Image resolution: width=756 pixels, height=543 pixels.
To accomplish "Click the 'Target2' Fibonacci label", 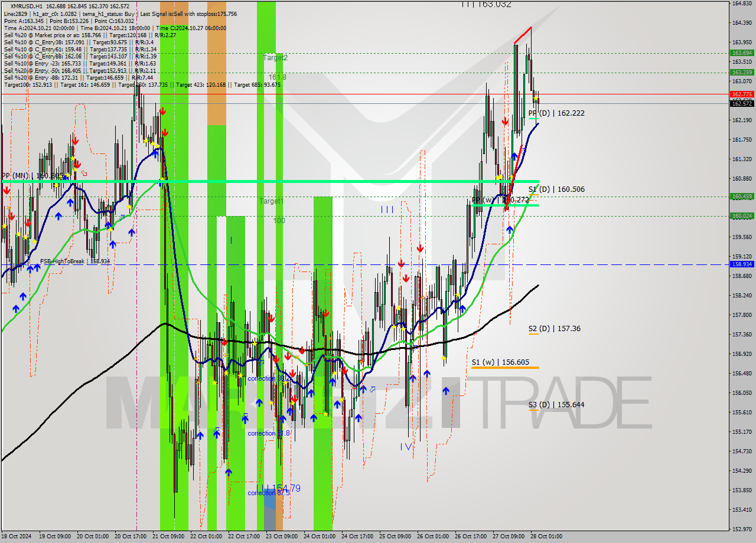I will [275, 57].
